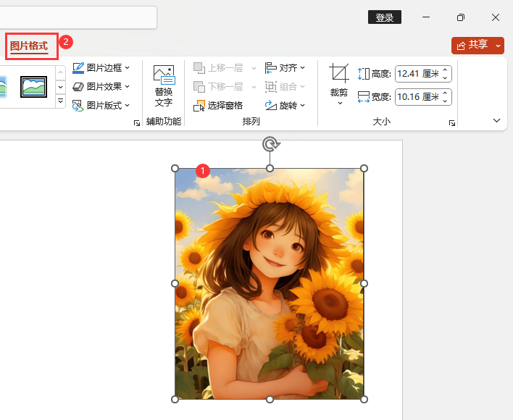Open the Rotate (旋转) menu

285,106
